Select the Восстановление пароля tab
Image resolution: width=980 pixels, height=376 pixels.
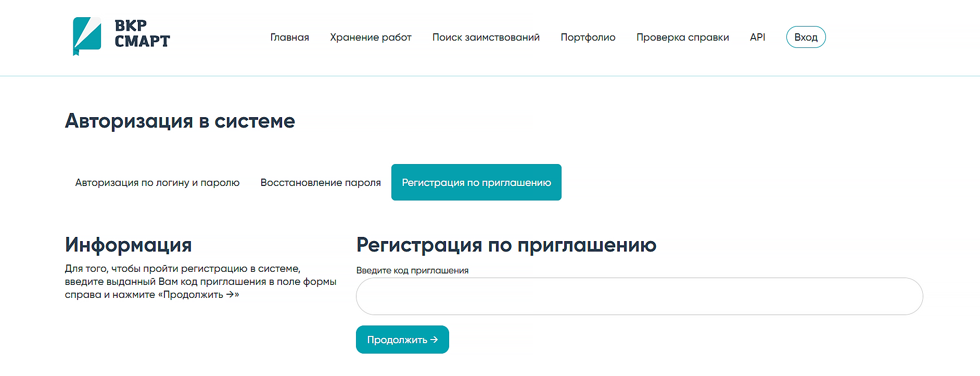(x=321, y=183)
